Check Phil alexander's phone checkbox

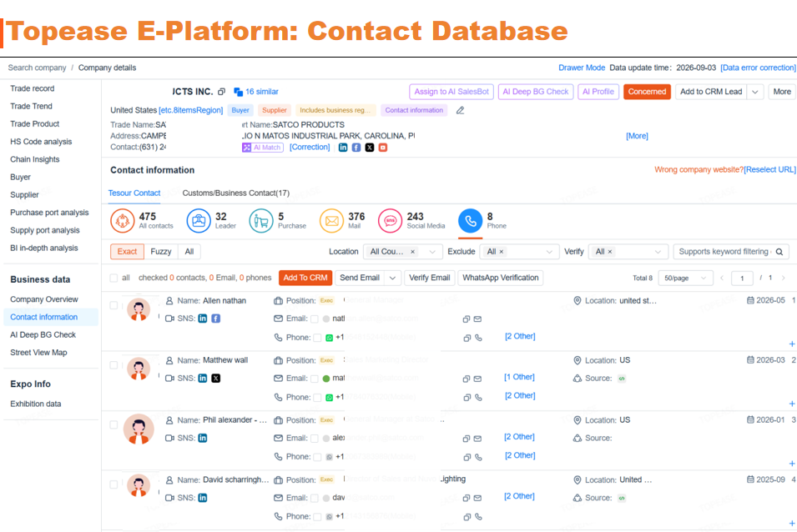click(x=317, y=458)
